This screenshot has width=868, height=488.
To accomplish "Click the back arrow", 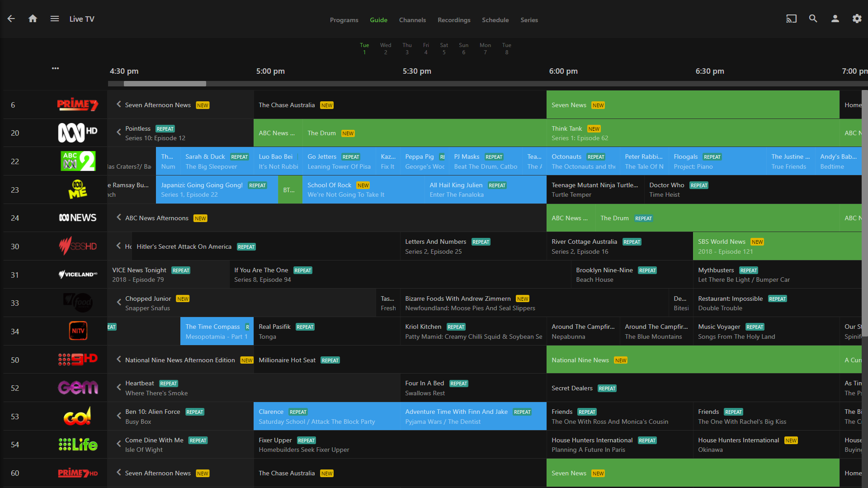I will [x=11, y=19].
